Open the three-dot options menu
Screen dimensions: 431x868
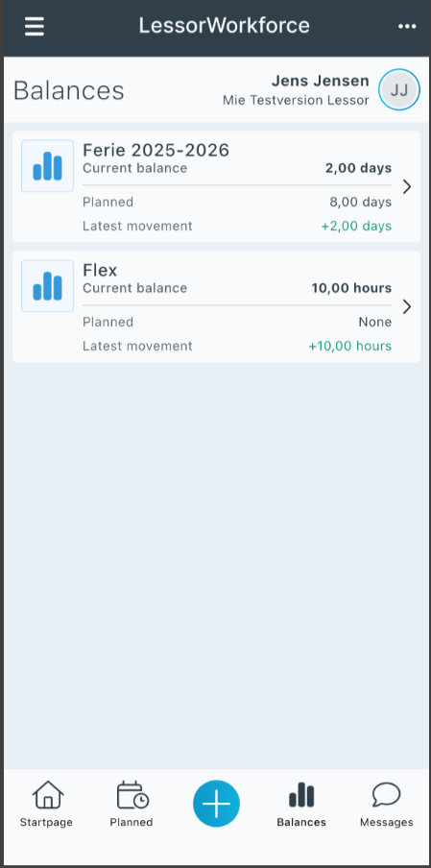(407, 26)
